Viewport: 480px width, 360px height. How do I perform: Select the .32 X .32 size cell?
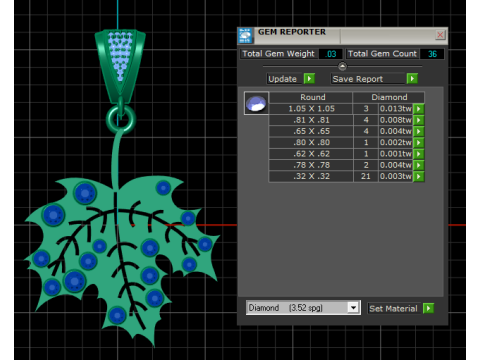[x=311, y=176]
